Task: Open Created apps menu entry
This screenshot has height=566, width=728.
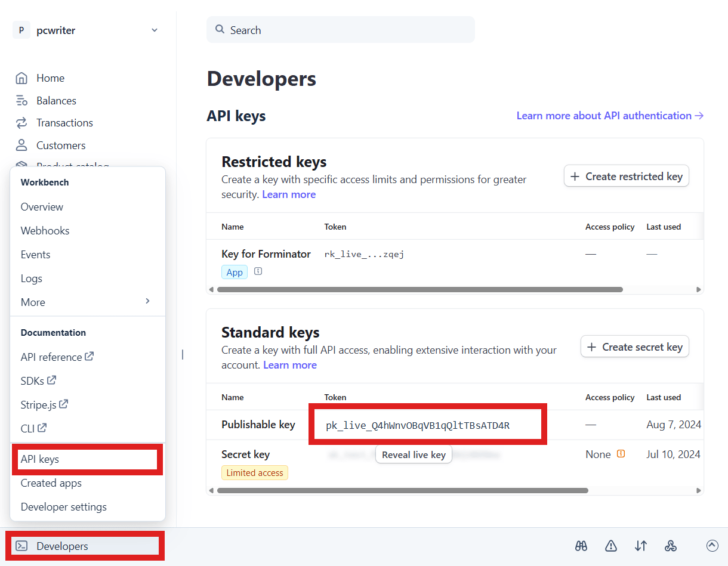Action: click(x=51, y=483)
